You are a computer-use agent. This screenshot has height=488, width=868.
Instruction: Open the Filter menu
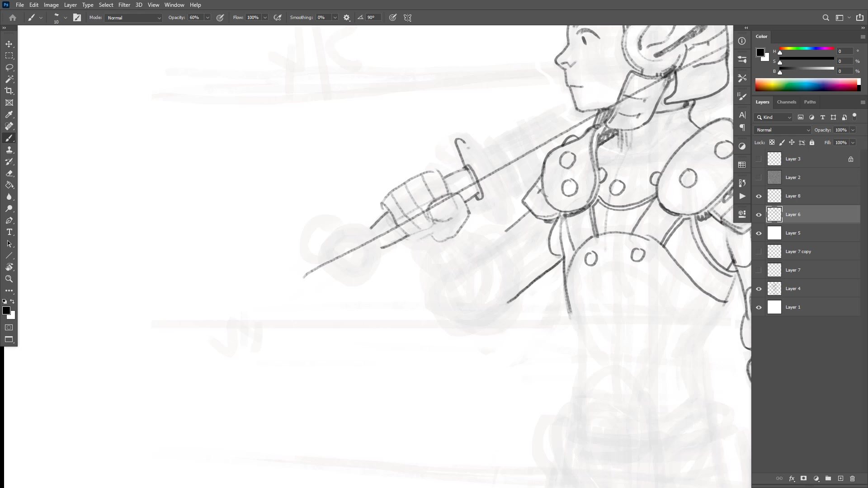pos(124,5)
